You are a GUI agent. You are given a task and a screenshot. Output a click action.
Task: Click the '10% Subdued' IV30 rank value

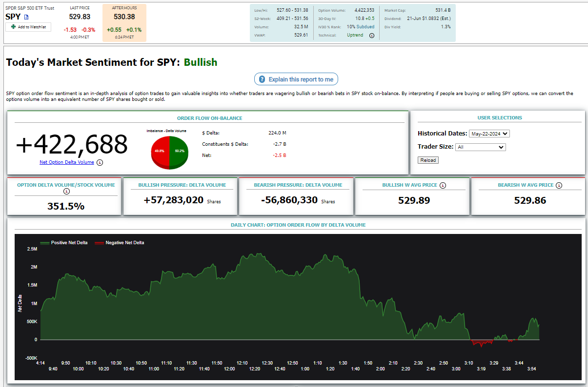(361, 27)
